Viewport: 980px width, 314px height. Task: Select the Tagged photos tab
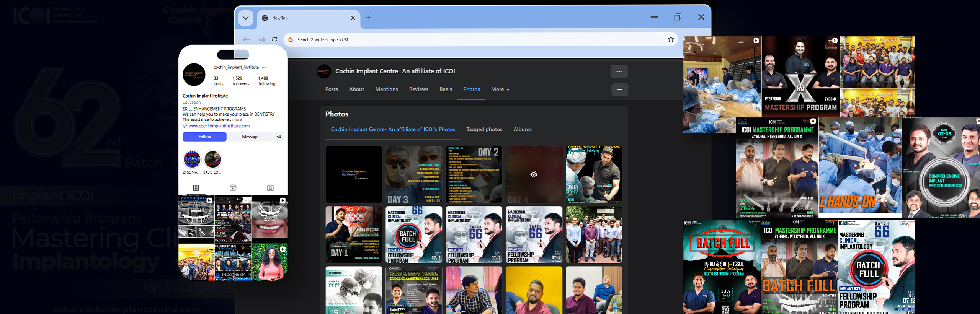coord(484,130)
